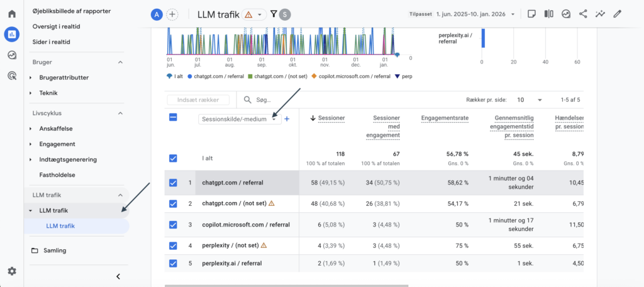The image size is (644, 287).
Task: Sort table by Sessioner column header
Action: (x=331, y=117)
